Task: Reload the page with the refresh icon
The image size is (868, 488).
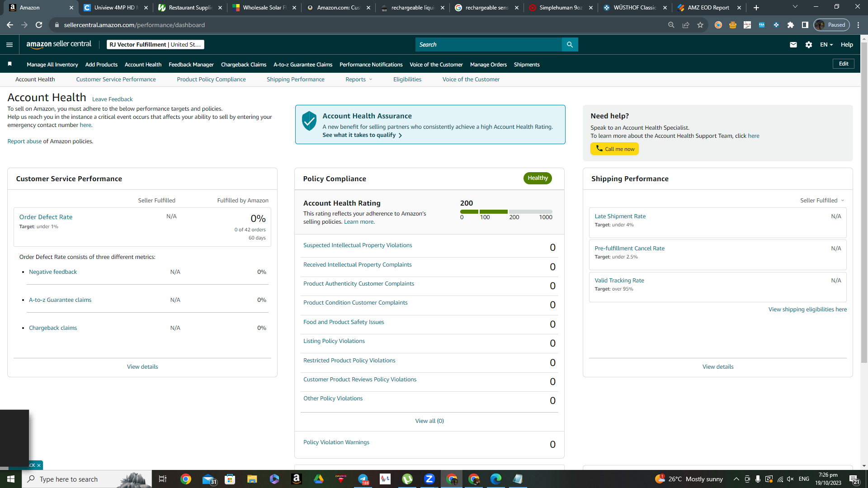Action: pyautogui.click(x=39, y=25)
